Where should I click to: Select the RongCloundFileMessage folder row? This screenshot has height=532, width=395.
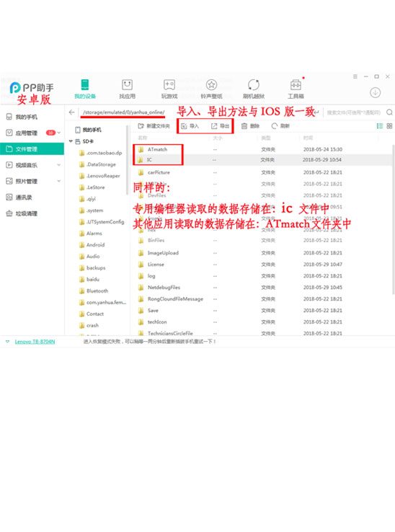[263, 299]
